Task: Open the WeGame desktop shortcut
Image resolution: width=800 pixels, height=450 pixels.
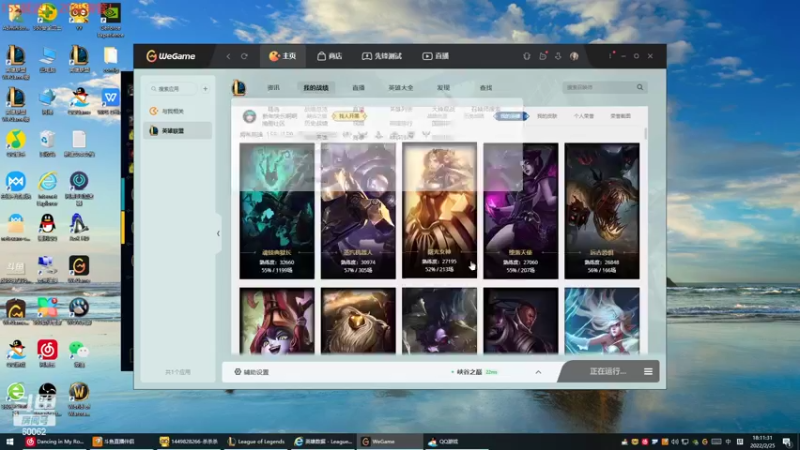Action: pos(79,269)
